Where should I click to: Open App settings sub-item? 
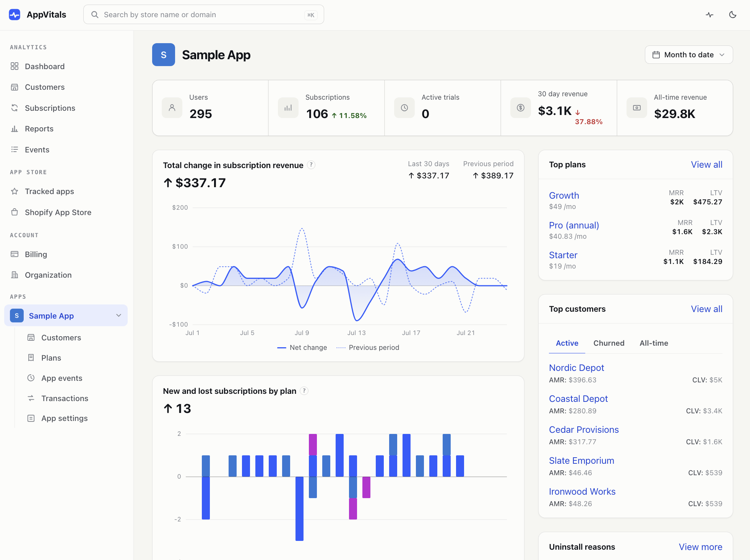tap(64, 418)
